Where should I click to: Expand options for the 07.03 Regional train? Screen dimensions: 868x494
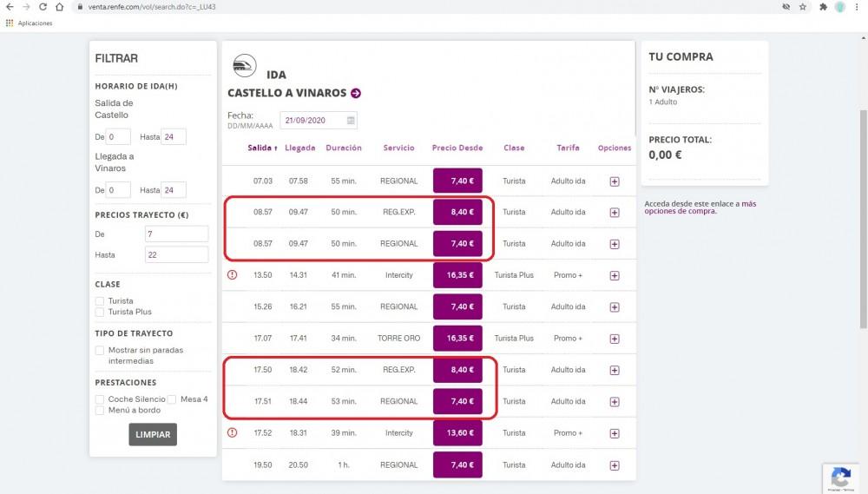pyautogui.click(x=615, y=181)
